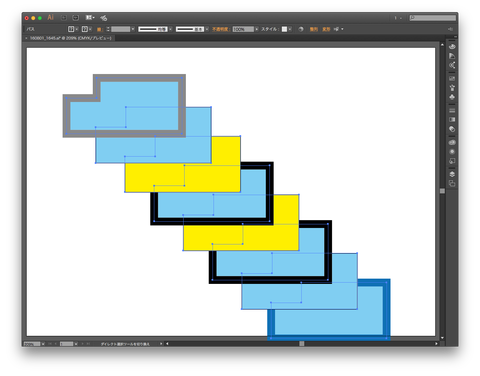Screen dimensions: 480x376
Task: Expand the collapsed panel dock
Action: pyautogui.click(x=455, y=37)
